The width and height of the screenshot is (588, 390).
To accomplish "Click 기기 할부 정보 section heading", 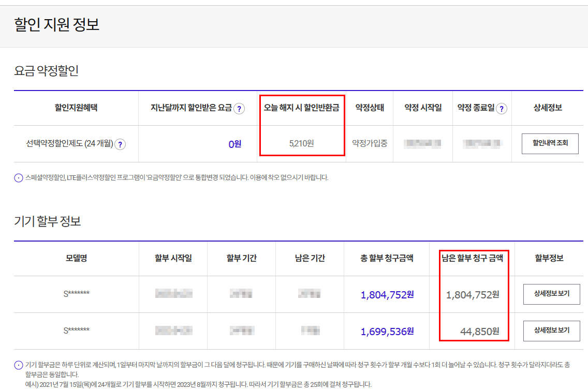I will (x=48, y=221).
